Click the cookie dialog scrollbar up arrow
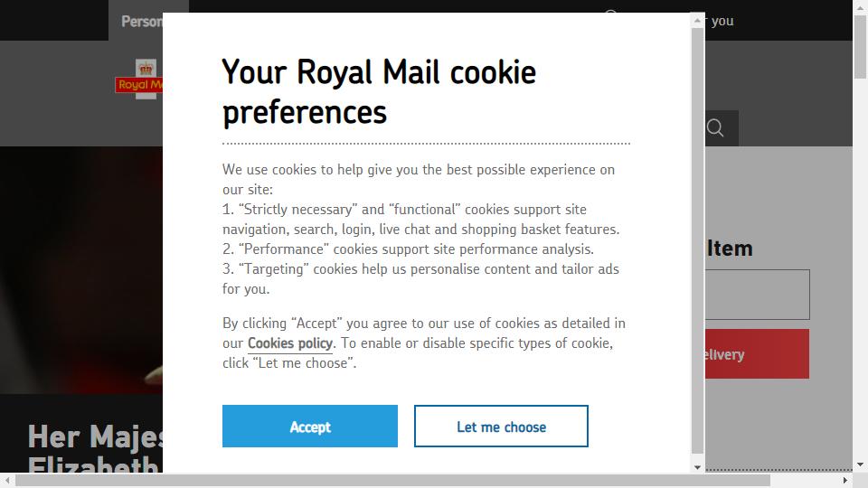Viewport: 868px width, 488px height. tap(697, 21)
